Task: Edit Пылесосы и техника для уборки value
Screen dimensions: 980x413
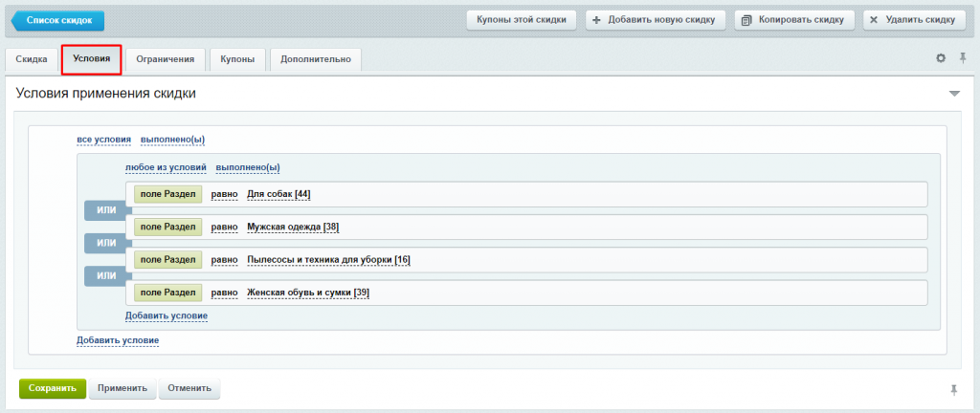Action: (x=329, y=259)
